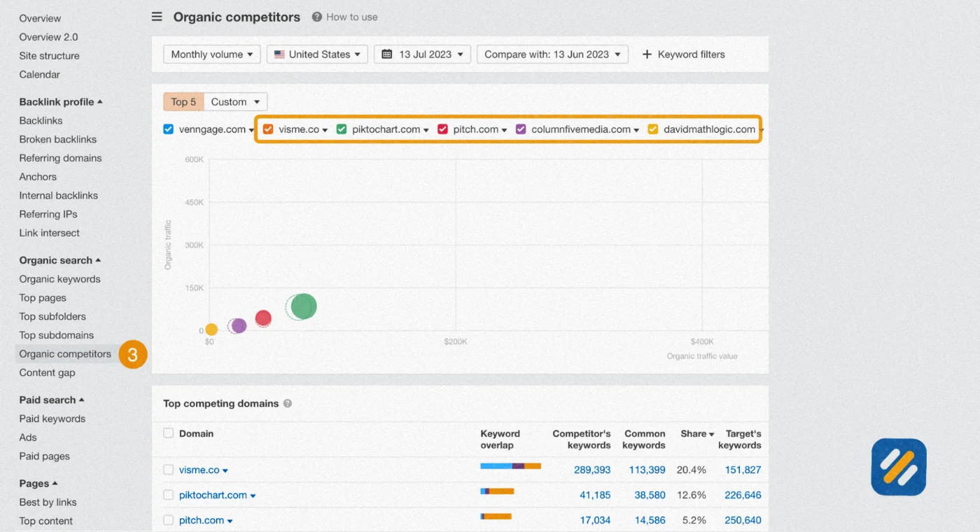Open pitch.com target's keywords 250,640
The height and width of the screenshot is (532, 980).
click(743, 520)
